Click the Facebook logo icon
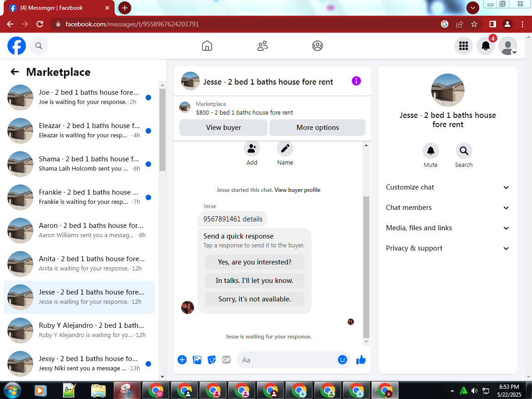Viewport: 532px width, 399px height. coord(17,46)
